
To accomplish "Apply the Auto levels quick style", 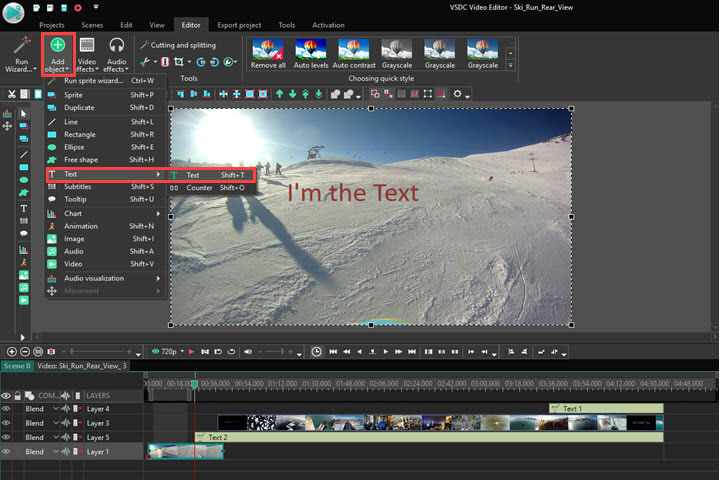I will click(x=312, y=52).
